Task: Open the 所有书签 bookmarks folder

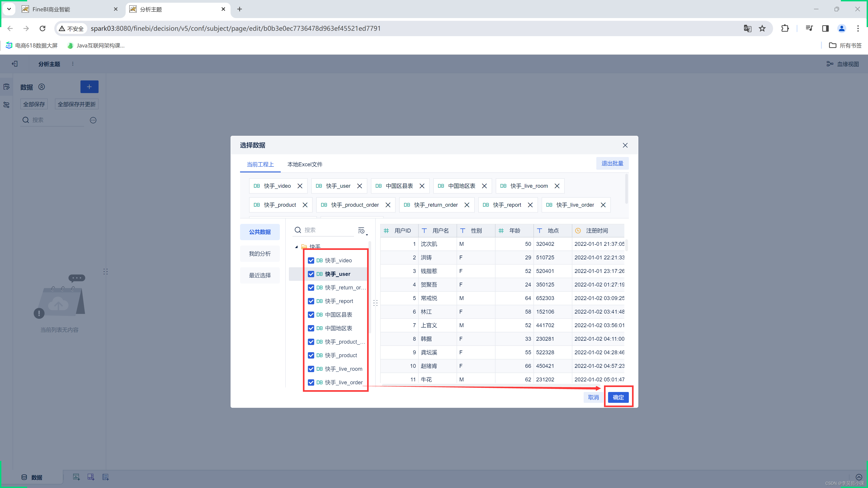Action: (x=845, y=45)
